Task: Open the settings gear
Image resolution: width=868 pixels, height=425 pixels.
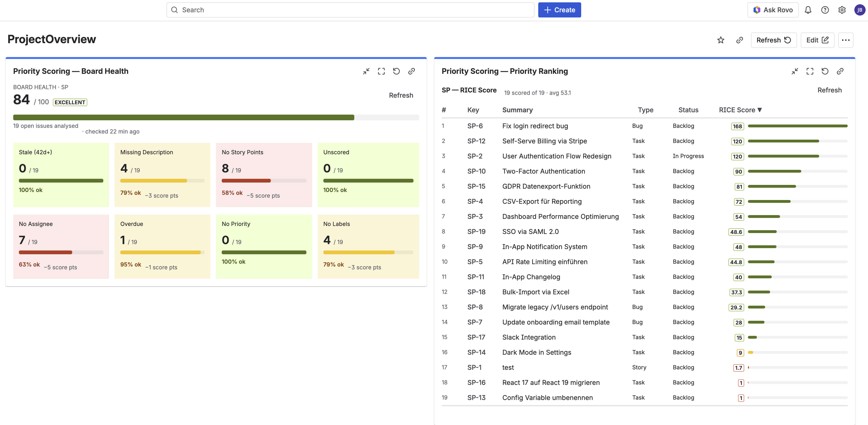Action: (x=842, y=10)
